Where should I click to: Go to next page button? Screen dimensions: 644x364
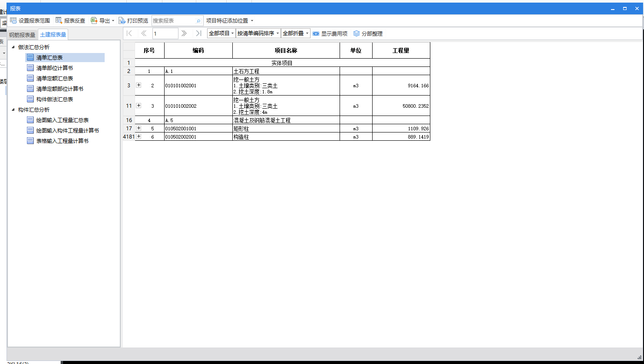pyautogui.click(x=184, y=33)
